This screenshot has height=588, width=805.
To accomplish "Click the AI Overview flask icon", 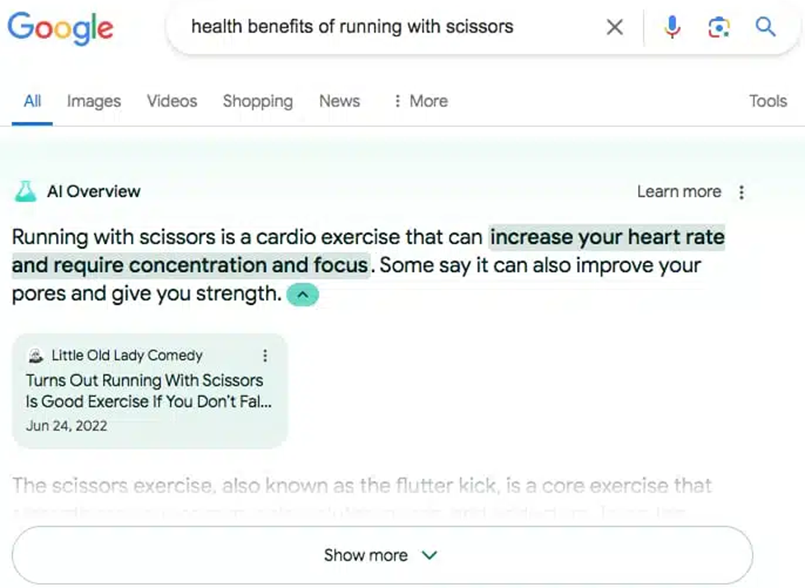I will pos(25,191).
